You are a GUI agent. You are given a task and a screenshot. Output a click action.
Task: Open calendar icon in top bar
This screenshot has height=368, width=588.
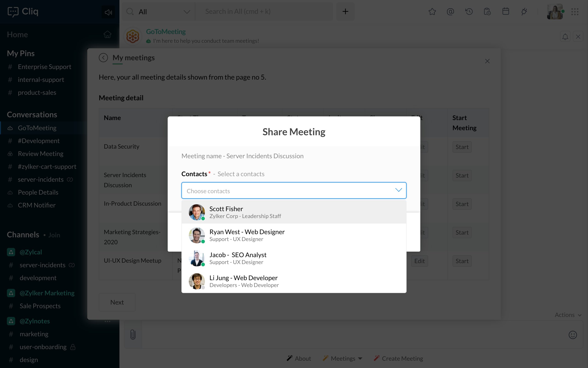(x=506, y=11)
